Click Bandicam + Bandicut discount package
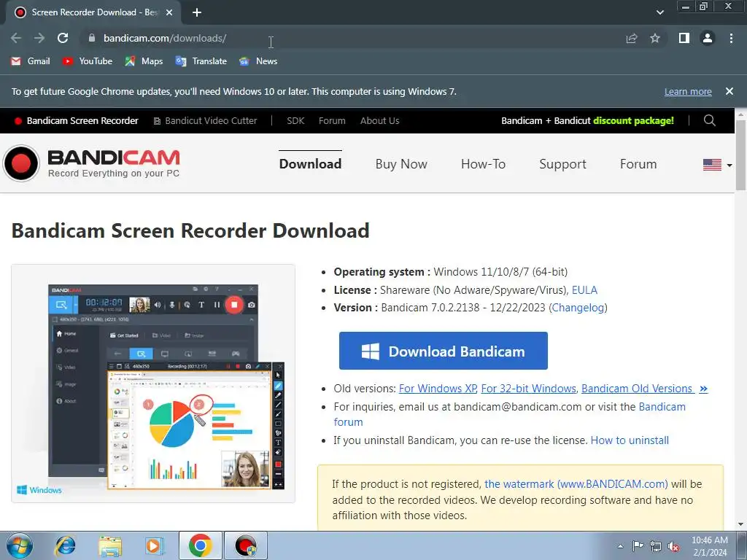Screen dimensions: 747x560 (587, 121)
